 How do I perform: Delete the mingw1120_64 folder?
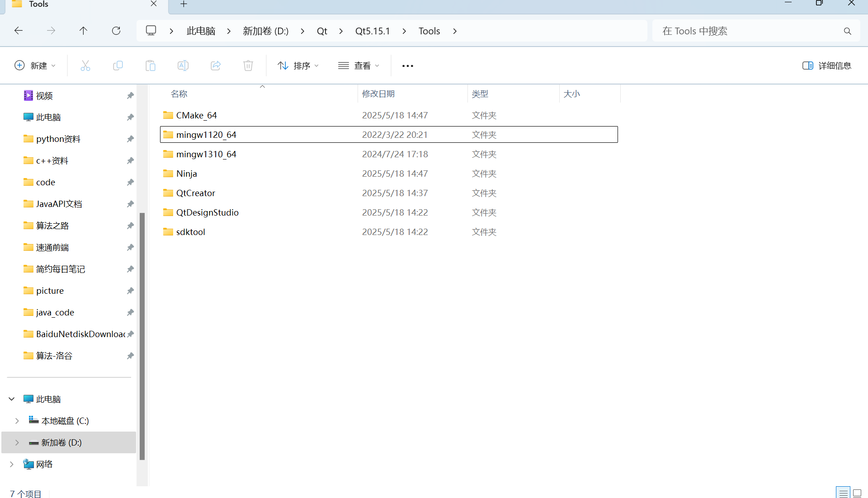248,66
